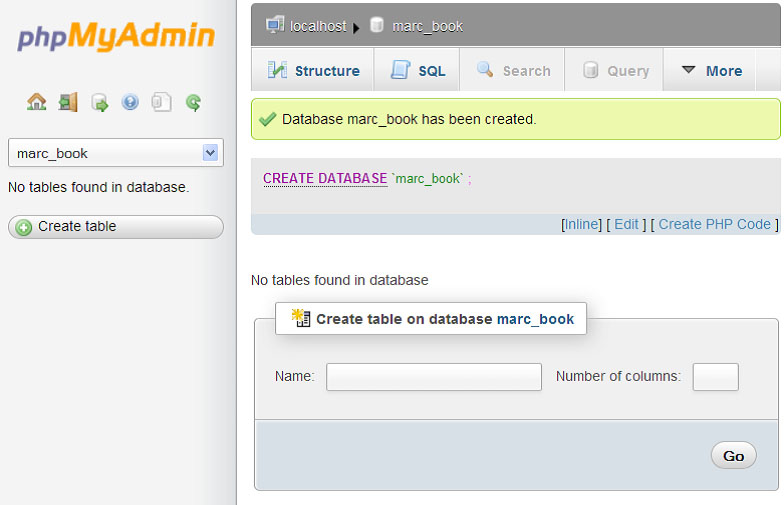Click the Log out door icon

[x=68, y=102]
